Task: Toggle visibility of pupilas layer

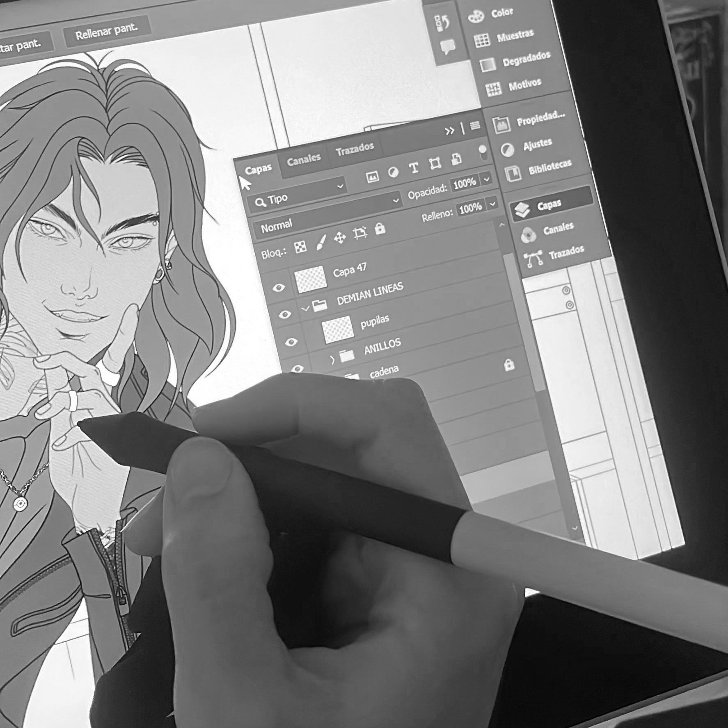Action: point(291,341)
